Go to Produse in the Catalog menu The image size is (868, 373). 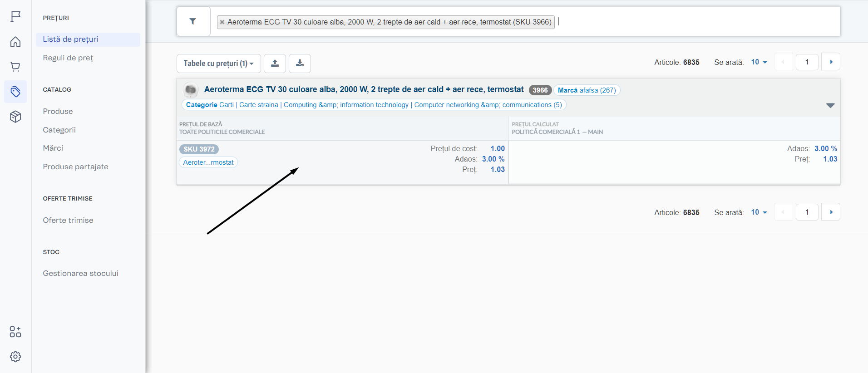(x=58, y=111)
